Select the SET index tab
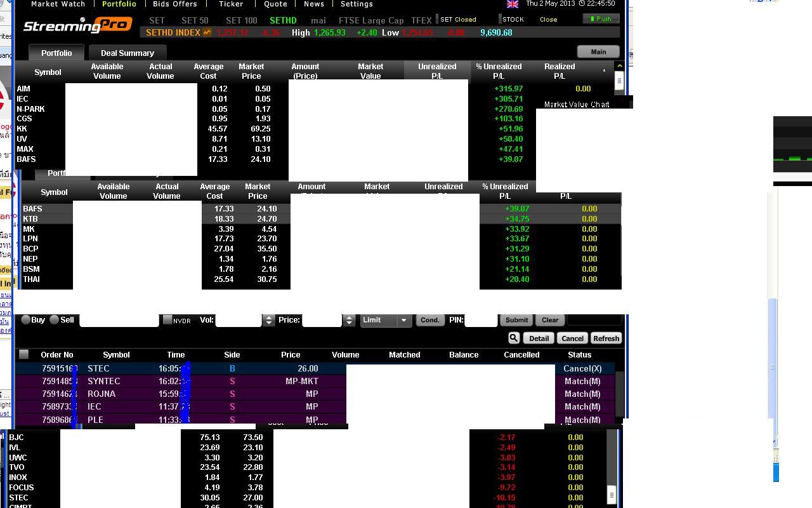The height and width of the screenshot is (508, 812). [157, 20]
